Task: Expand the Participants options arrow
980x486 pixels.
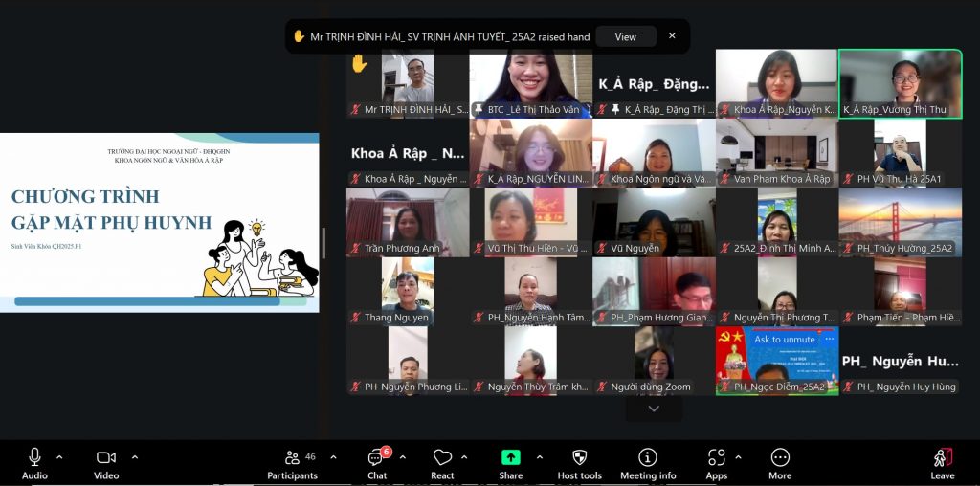Action: coord(333,457)
